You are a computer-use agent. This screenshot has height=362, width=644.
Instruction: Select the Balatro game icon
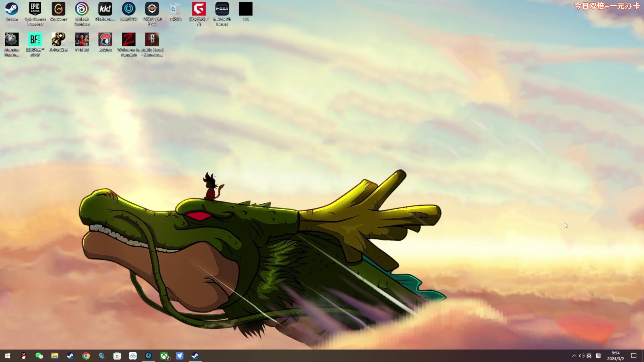105,39
